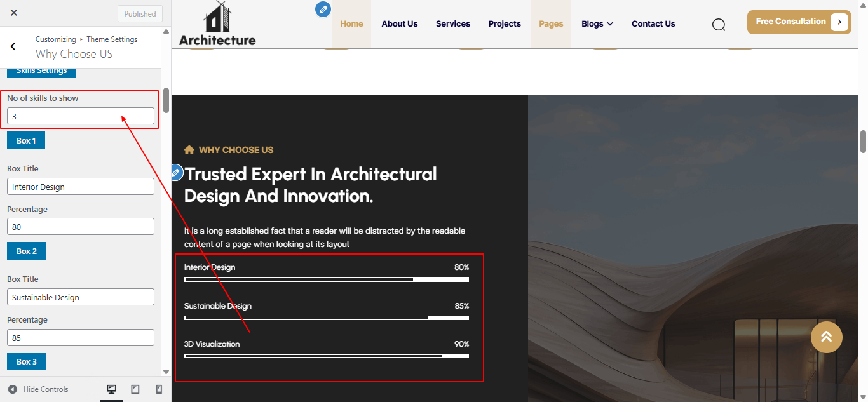This screenshot has width=868, height=402.
Task: Go back using the left chevron arrow
Action: 13,46
